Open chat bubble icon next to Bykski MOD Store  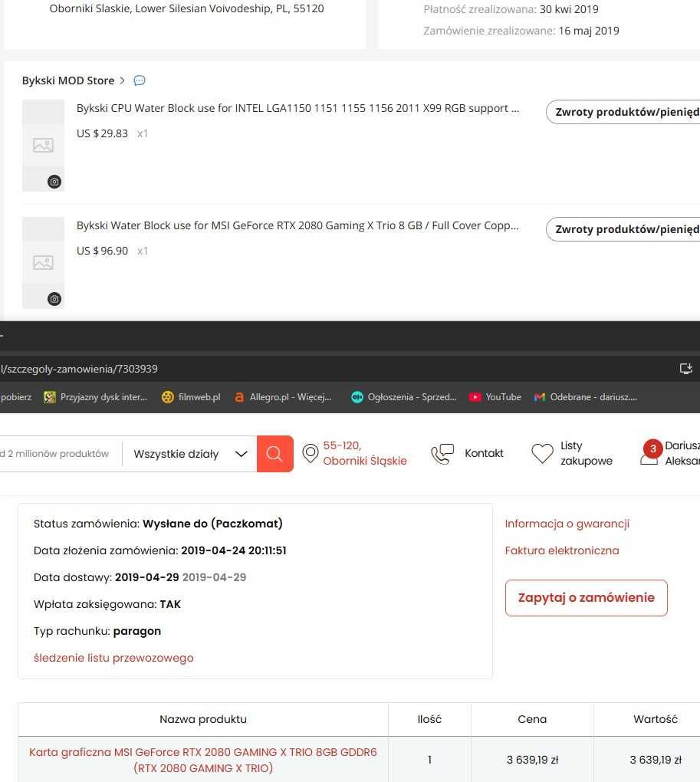click(x=140, y=80)
